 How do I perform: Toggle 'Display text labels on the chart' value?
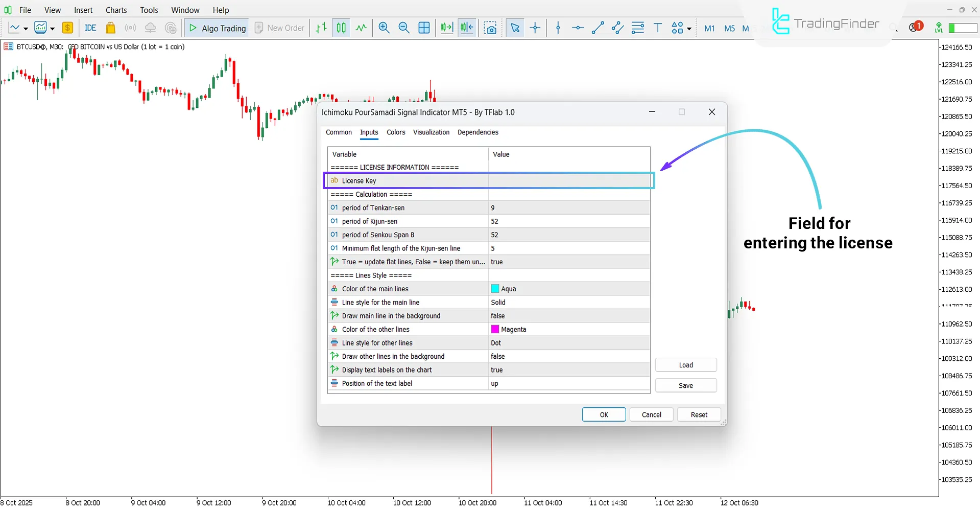[568, 370]
